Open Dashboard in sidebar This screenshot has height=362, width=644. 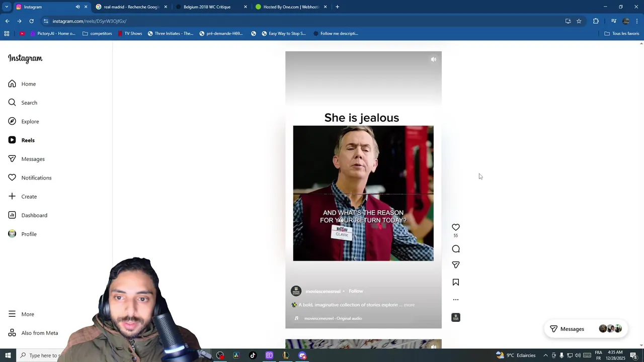click(x=28, y=215)
